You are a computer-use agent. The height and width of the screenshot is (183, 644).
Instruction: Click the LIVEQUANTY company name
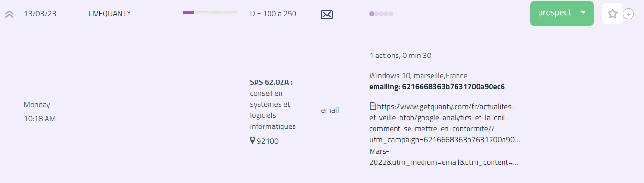pyautogui.click(x=110, y=14)
